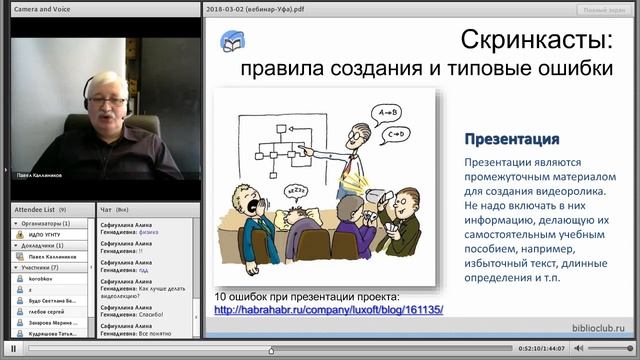Click the Будо Светлана participant icon
640x360 pixels.
[20, 301]
